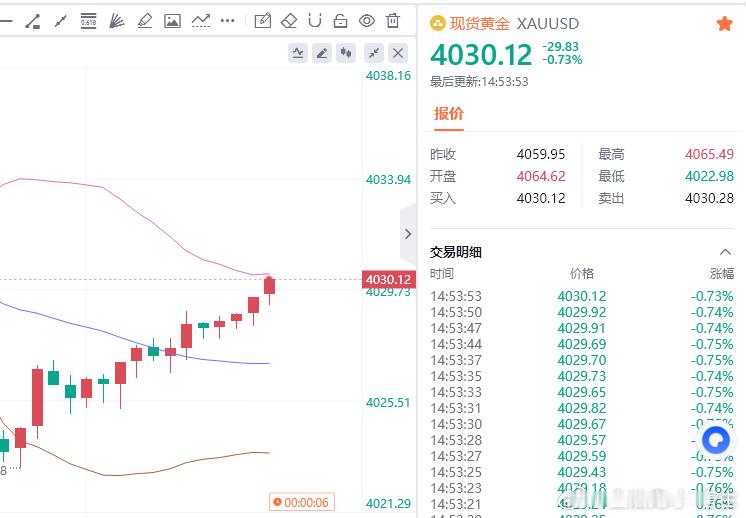Select the trend arrow forecast tool
746x518 pixels.
(201, 21)
